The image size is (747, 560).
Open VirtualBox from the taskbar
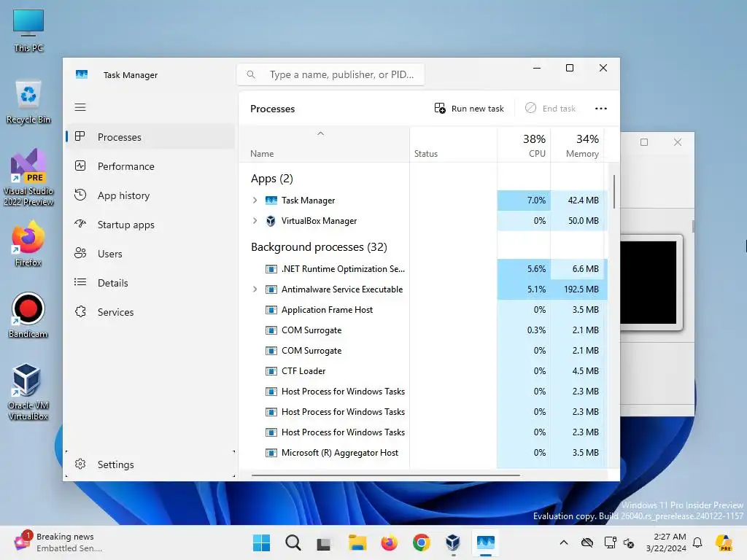452,542
